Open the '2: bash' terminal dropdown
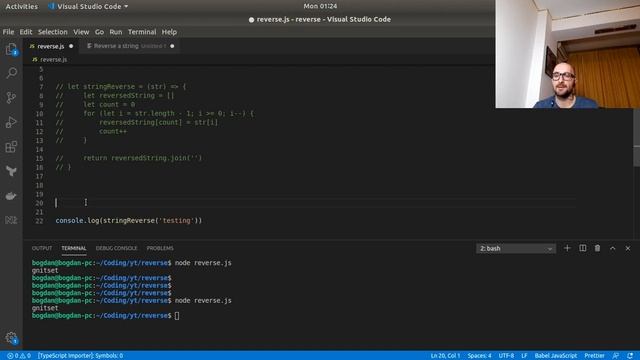 [516, 248]
